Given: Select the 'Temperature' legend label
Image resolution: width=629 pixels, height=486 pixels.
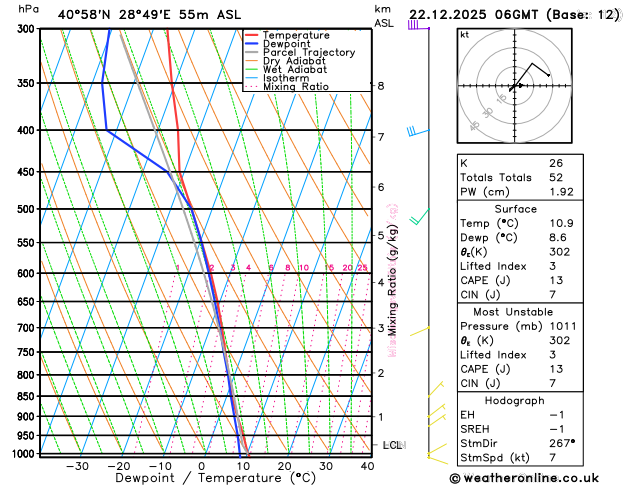Looking at the screenshot, I should click(296, 35).
